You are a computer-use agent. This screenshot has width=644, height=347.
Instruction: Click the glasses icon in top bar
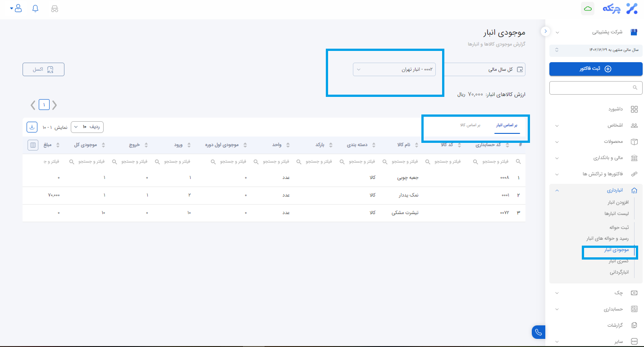click(x=55, y=9)
